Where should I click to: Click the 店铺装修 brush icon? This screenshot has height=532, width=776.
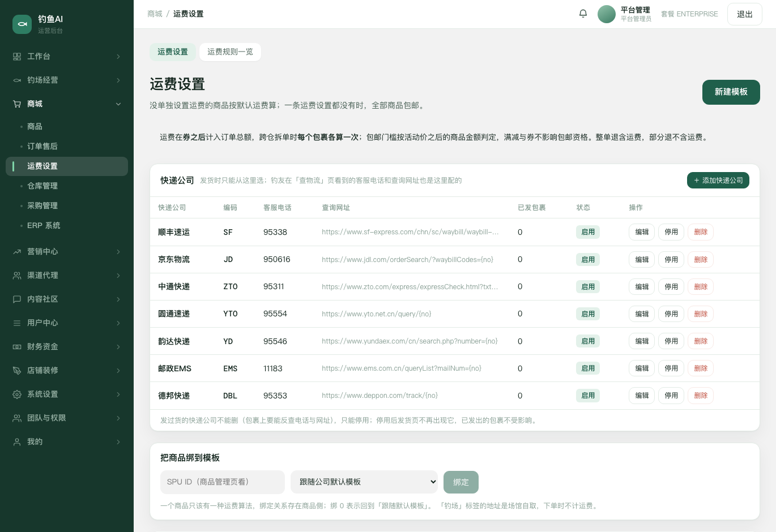17,371
